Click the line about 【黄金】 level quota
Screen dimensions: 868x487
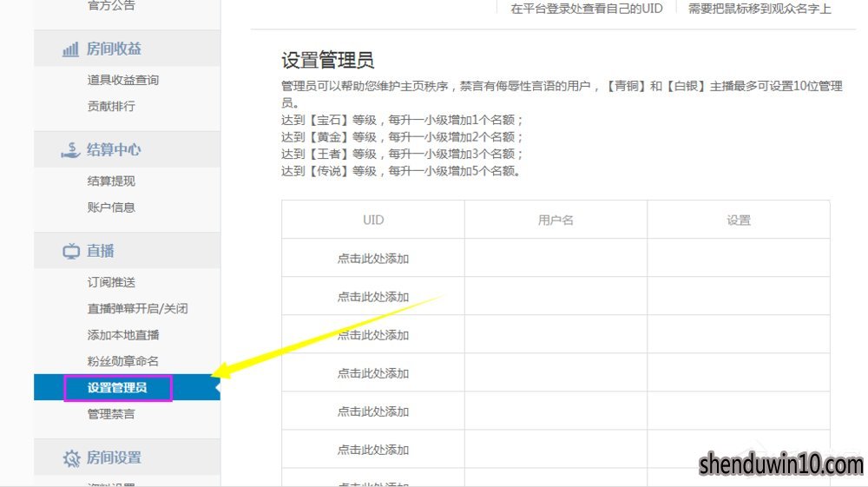click(x=403, y=137)
